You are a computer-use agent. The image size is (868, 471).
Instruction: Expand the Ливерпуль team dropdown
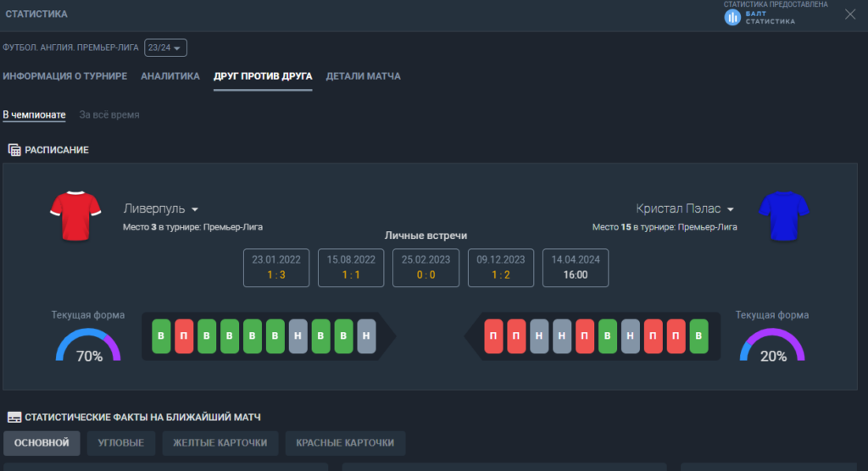pos(161,208)
